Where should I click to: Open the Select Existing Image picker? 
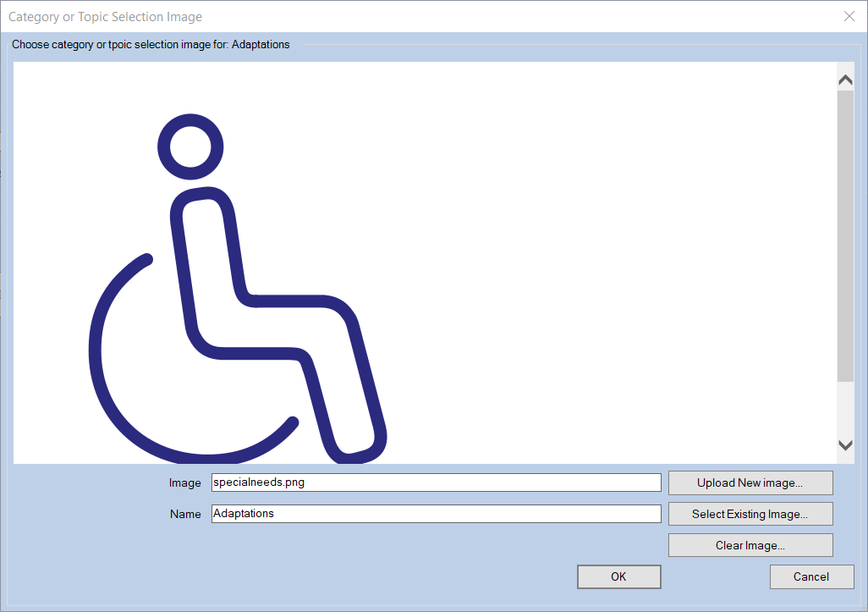750,514
